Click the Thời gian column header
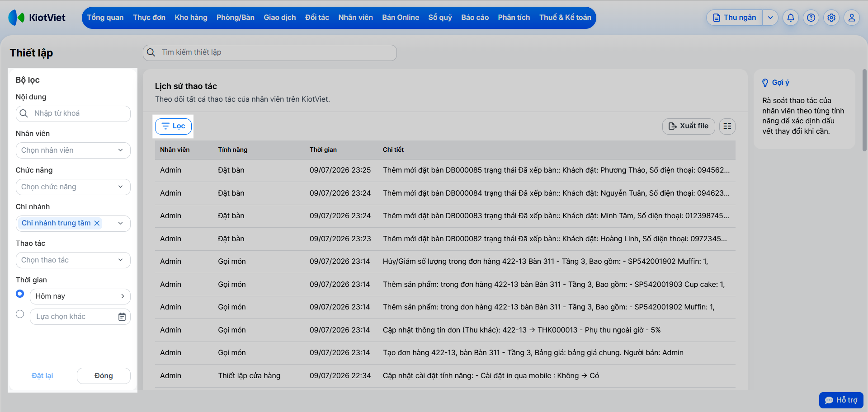868x412 pixels. pos(323,150)
